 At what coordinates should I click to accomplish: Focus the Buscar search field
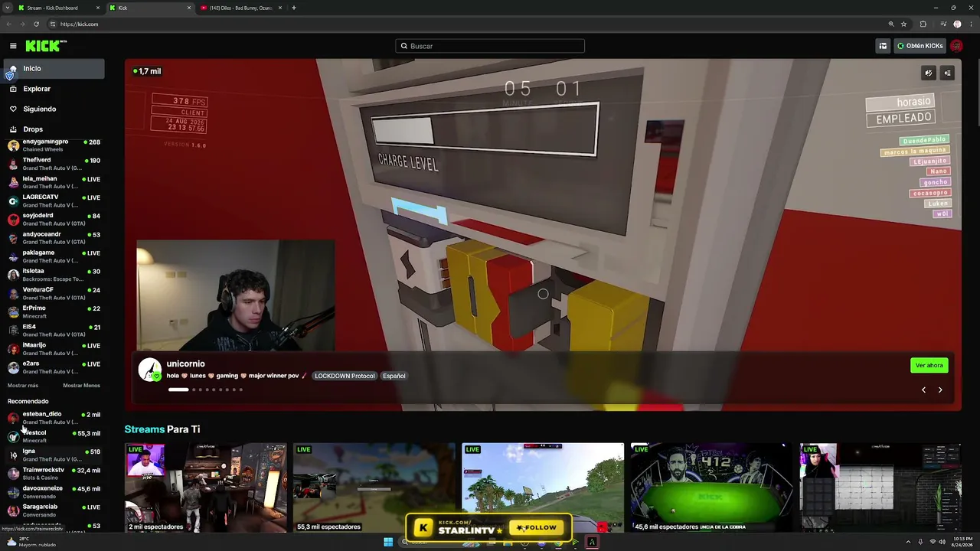pos(490,46)
